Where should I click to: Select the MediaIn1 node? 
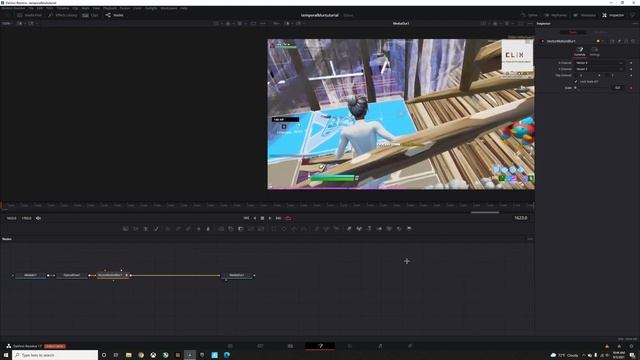click(x=31, y=276)
